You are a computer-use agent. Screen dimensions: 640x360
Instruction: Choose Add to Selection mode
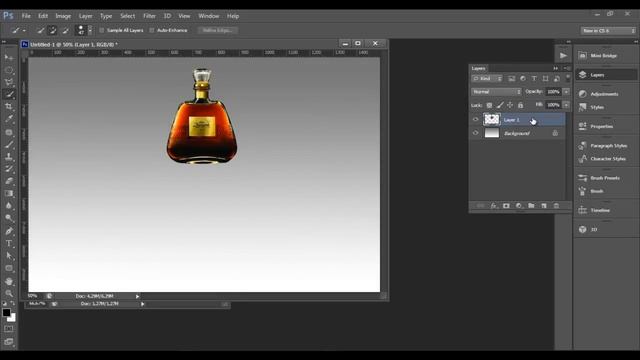(53, 30)
